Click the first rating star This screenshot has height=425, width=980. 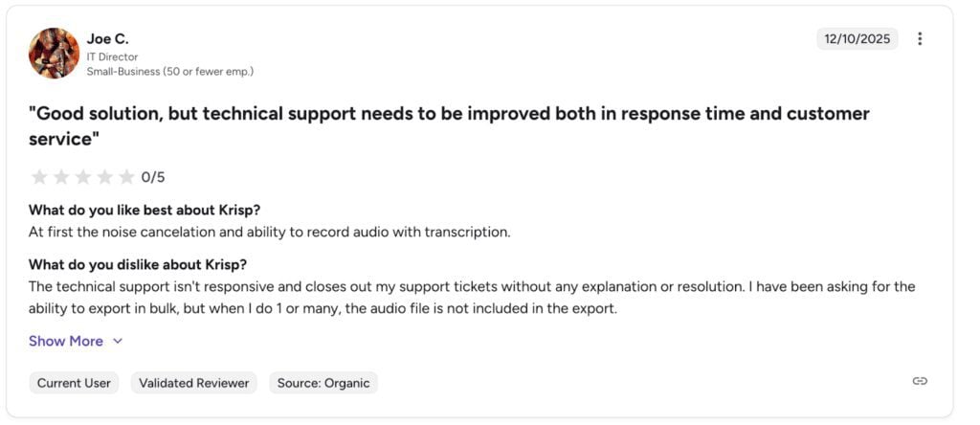[39, 177]
